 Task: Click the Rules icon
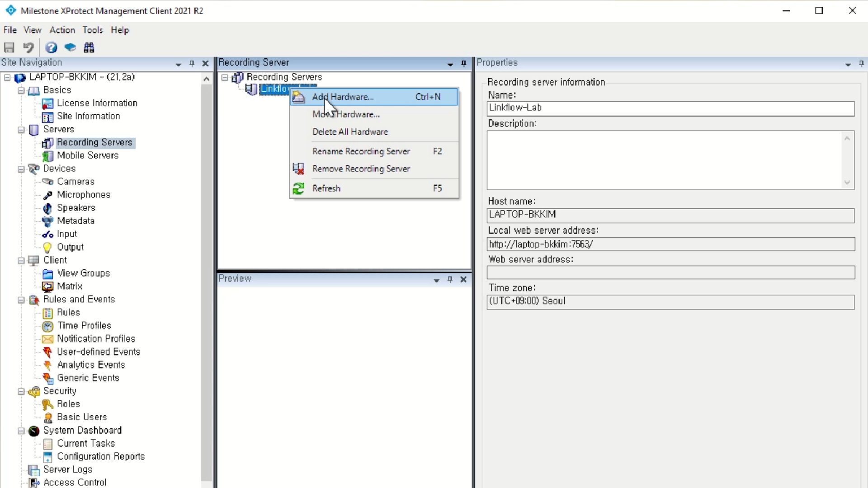point(47,313)
